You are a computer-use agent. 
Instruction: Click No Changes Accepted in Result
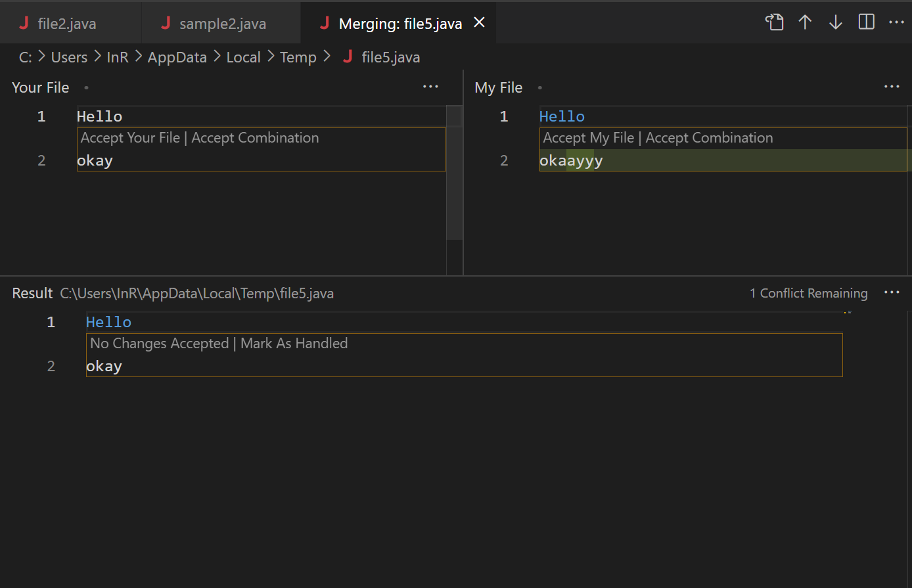[159, 344]
